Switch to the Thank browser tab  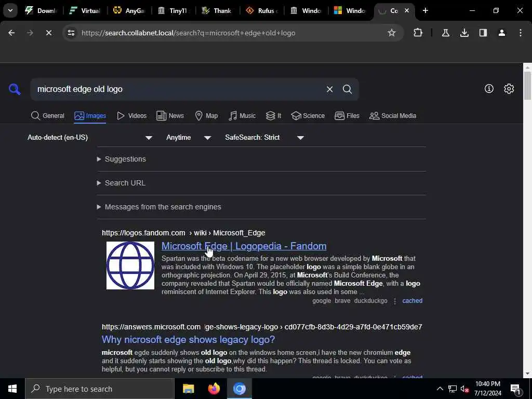[217, 10]
